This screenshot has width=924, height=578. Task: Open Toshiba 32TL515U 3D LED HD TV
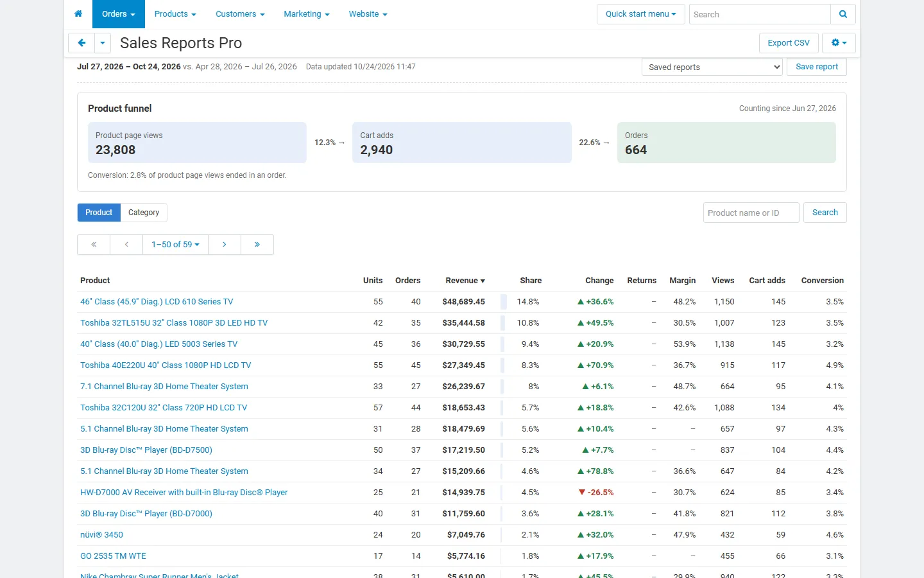174,323
